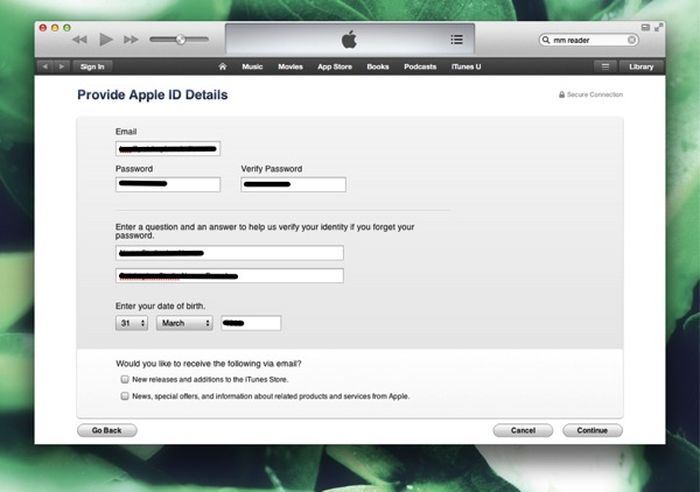Screen dimensions: 700x492
Task: Open the Movies store tab
Action: [x=290, y=67]
